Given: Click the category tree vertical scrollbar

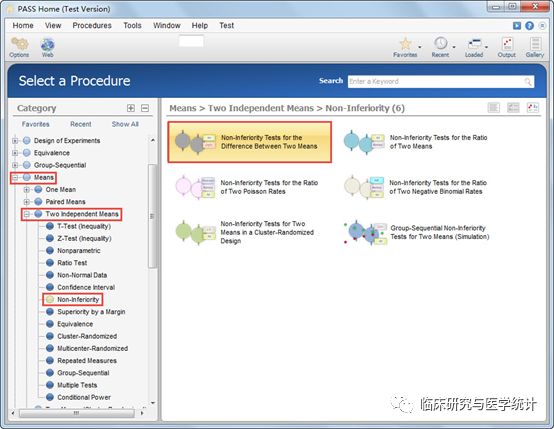Looking at the screenshot, I should pos(152,216).
